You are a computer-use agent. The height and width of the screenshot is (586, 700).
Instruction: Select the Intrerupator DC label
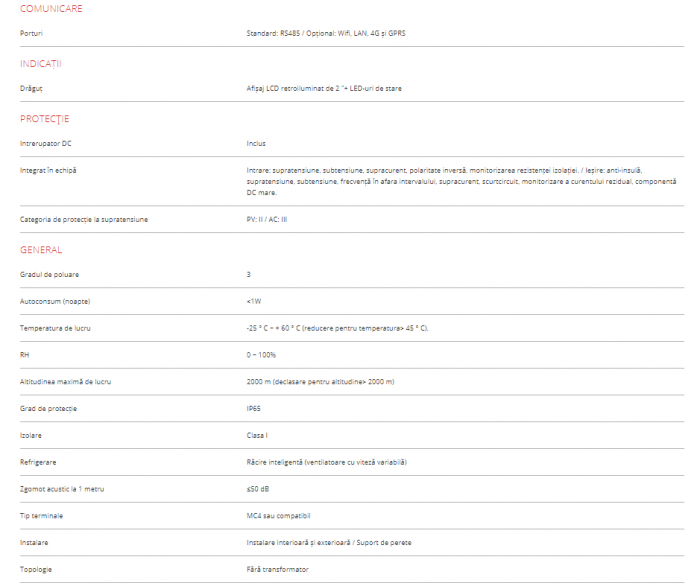pos(46,143)
